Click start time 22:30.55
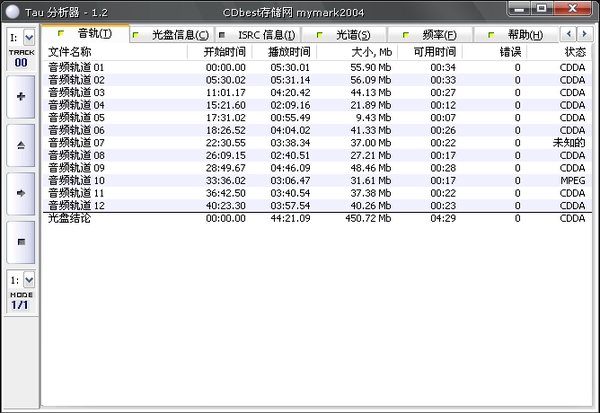The image size is (600, 413). click(x=226, y=143)
